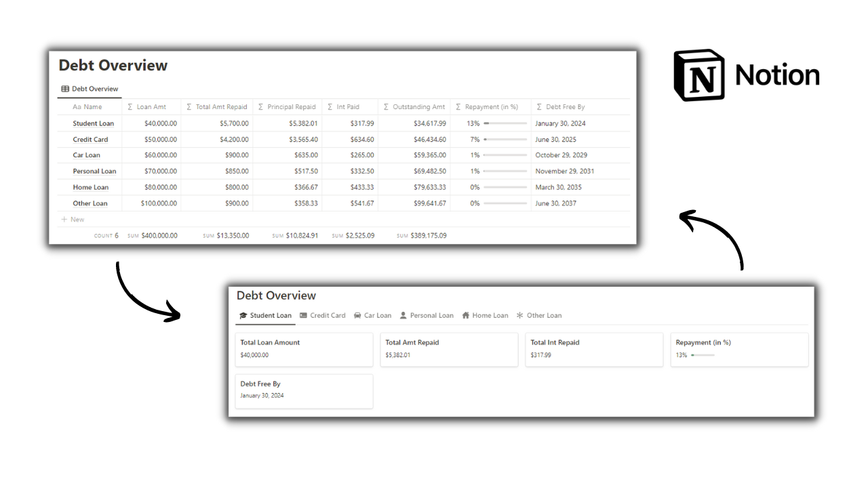
Task: Open the Repayment (in %) column header menu
Action: 491,107
